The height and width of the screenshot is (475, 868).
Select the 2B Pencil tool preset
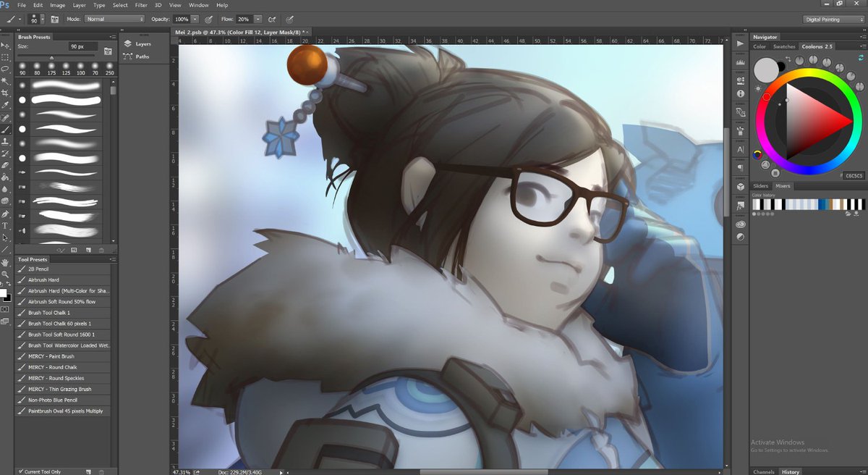click(x=64, y=269)
